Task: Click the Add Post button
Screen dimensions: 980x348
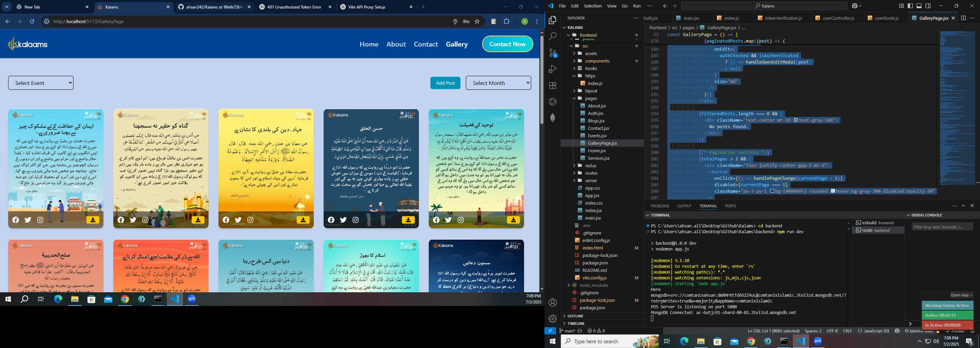Action: pyautogui.click(x=445, y=83)
